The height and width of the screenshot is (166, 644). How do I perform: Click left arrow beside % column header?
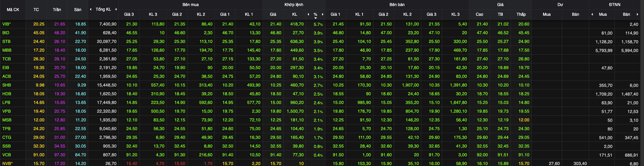coord(308,14)
